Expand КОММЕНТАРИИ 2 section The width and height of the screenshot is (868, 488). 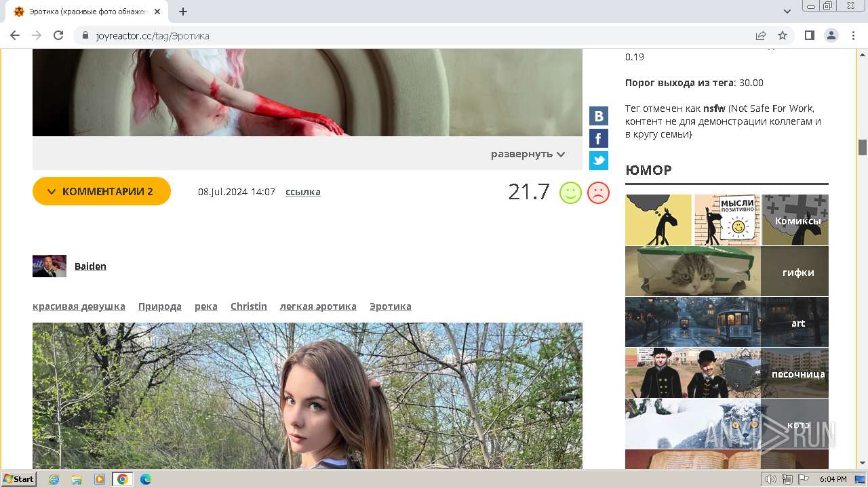102,191
